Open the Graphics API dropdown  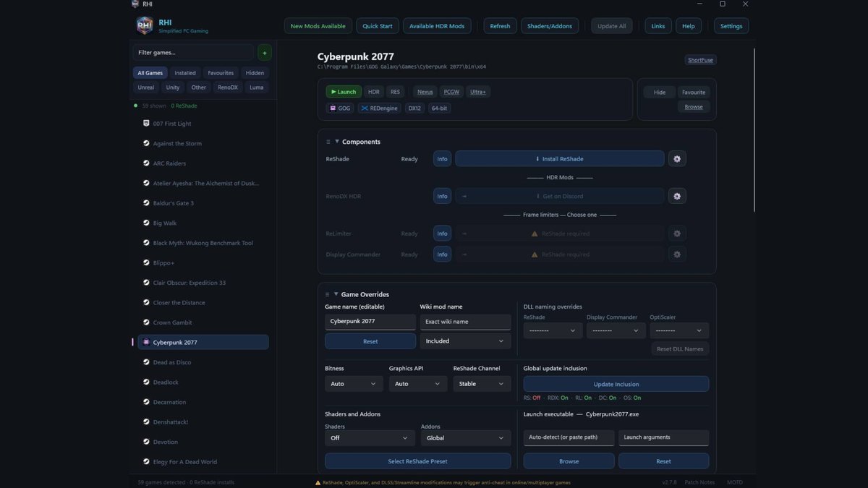tap(418, 384)
